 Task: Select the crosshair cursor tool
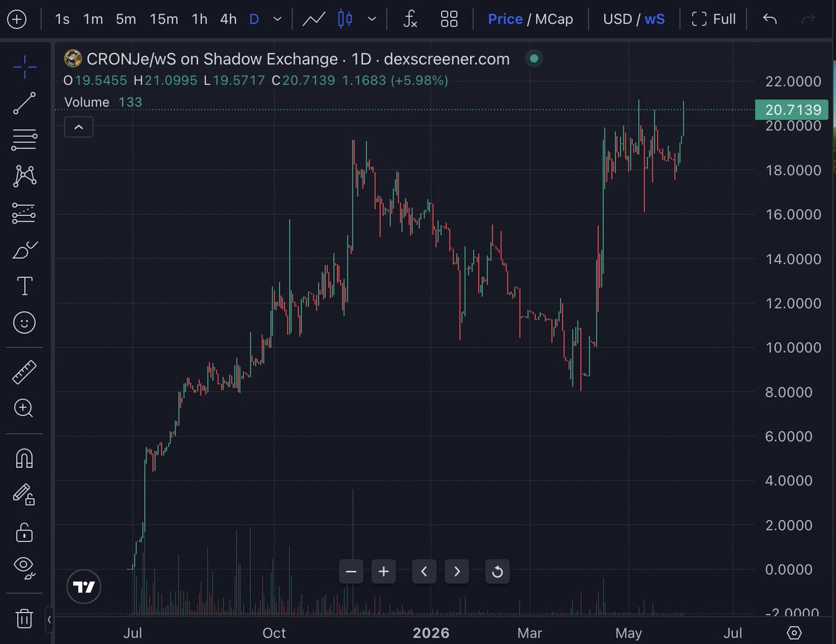[24, 68]
